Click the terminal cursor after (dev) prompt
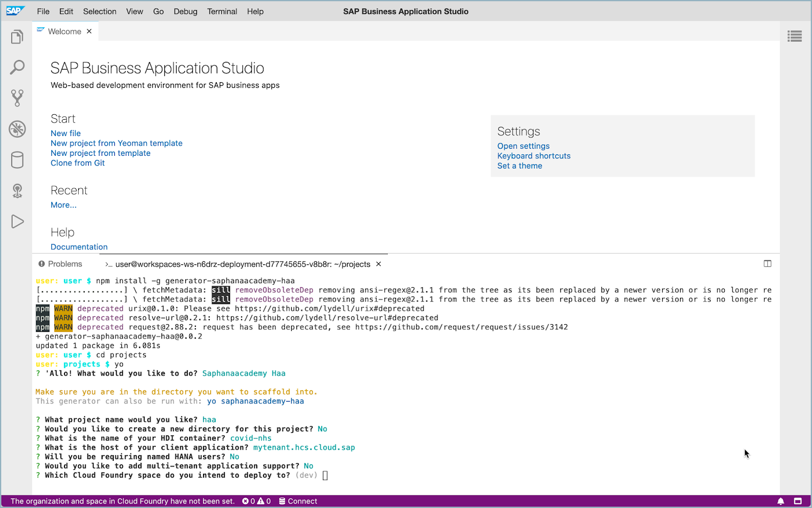Viewport: 812px width, 508px height. click(325, 476)
